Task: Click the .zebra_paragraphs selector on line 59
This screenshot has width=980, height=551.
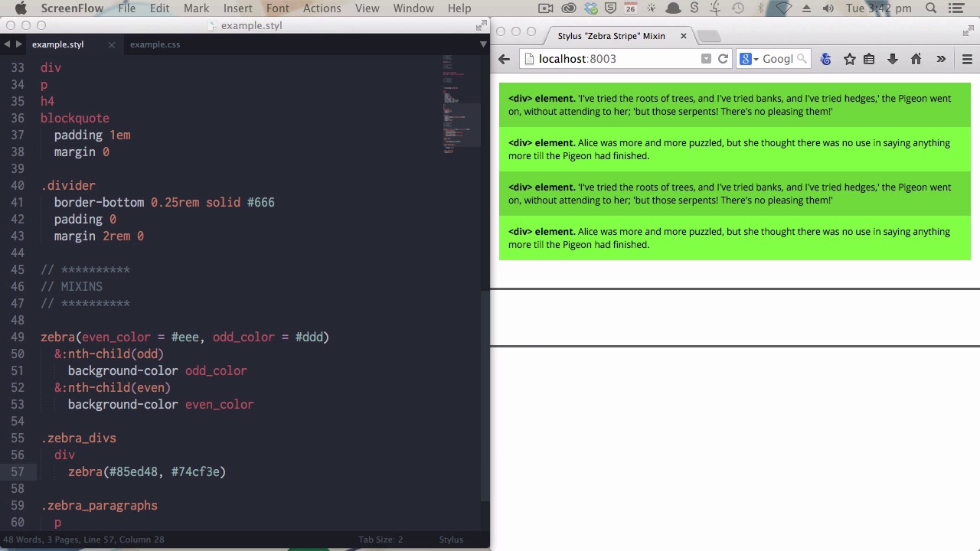Action: pos(99,506)
